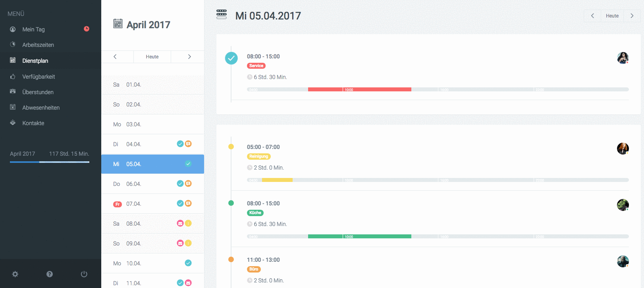The width and height of the screenshot is (644, 288).
Task: Click the green timeline dot for Küche shift
Action: click(x=231, y=203)
